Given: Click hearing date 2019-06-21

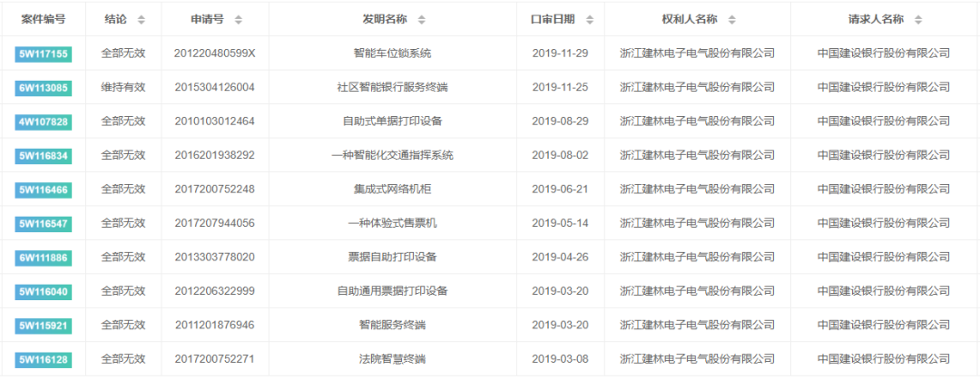Looking at the screenshot, I should 560,190.
